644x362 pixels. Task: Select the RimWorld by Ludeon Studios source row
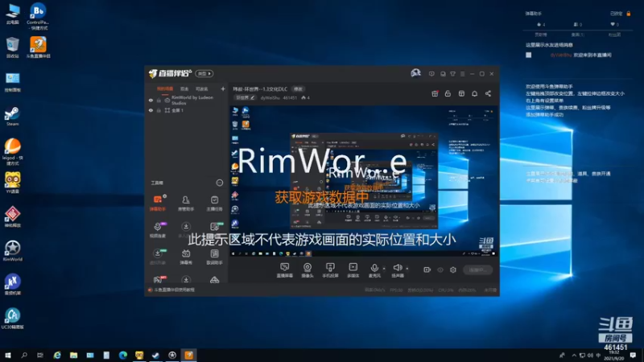[187, 100]
